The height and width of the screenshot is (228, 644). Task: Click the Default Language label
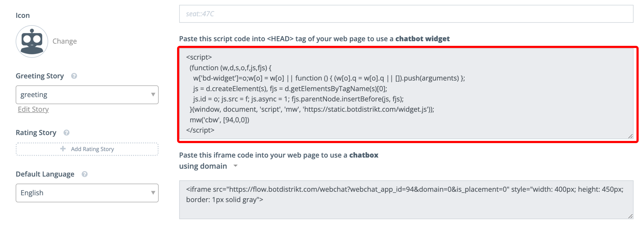45,174
